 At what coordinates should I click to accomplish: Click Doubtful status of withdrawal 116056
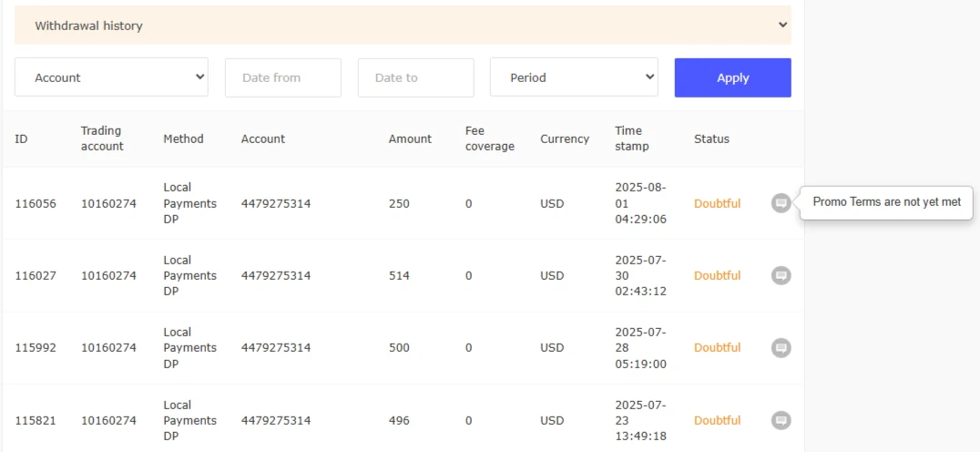(717, 203)
